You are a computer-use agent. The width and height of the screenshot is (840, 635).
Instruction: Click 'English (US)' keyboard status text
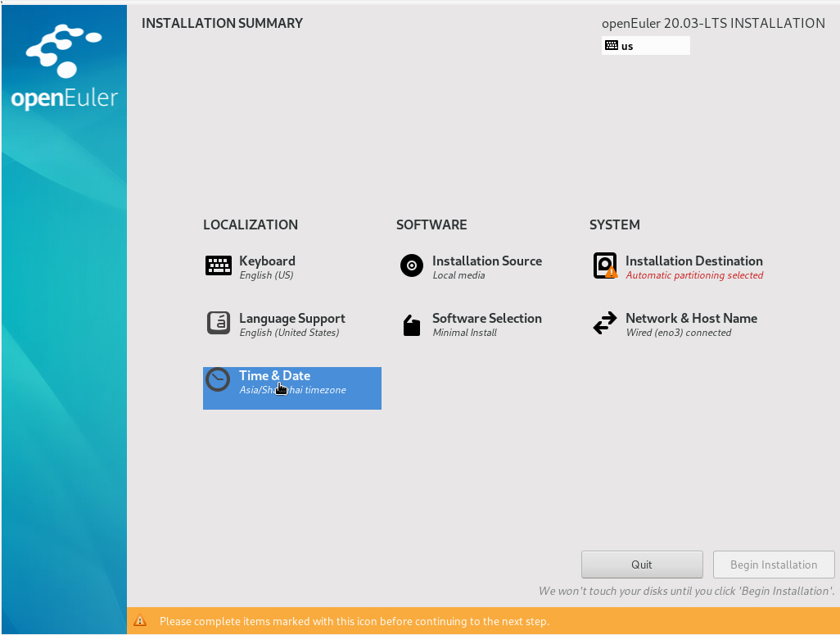[x=266, y=275]
